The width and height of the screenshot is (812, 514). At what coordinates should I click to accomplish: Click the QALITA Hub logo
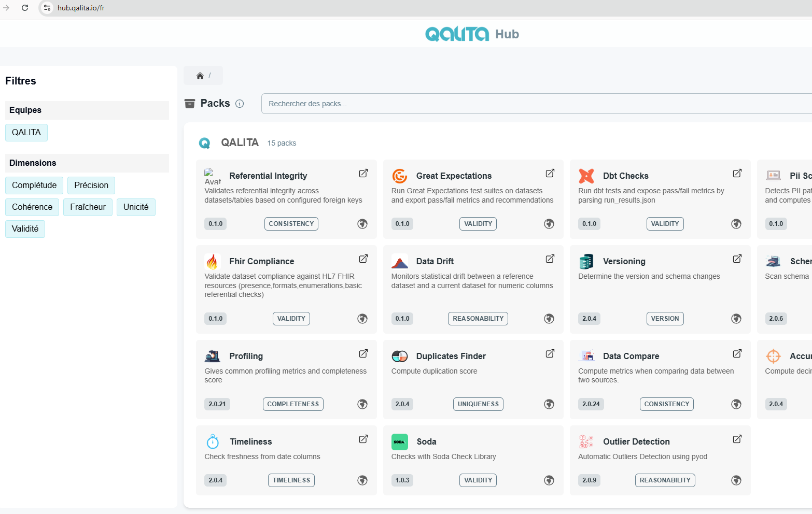[471, 34]
